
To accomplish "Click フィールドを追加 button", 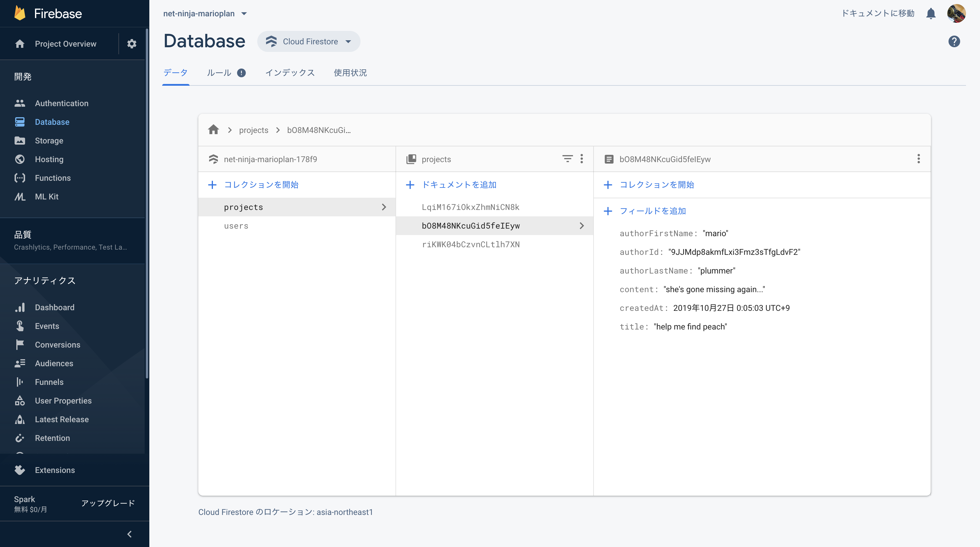I will click(645, 211).
